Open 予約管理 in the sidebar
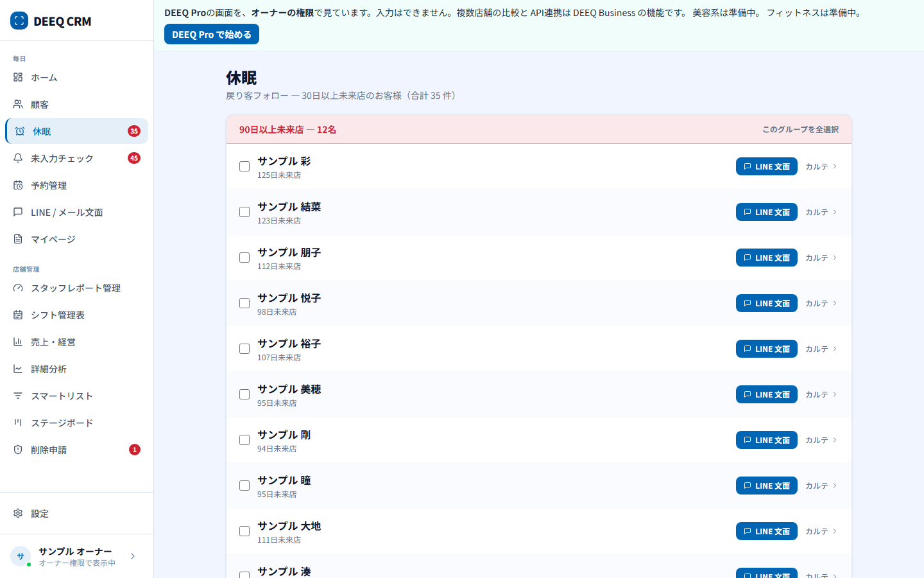The width and height of the screenshot is (924, 578). tap(76, 185)
